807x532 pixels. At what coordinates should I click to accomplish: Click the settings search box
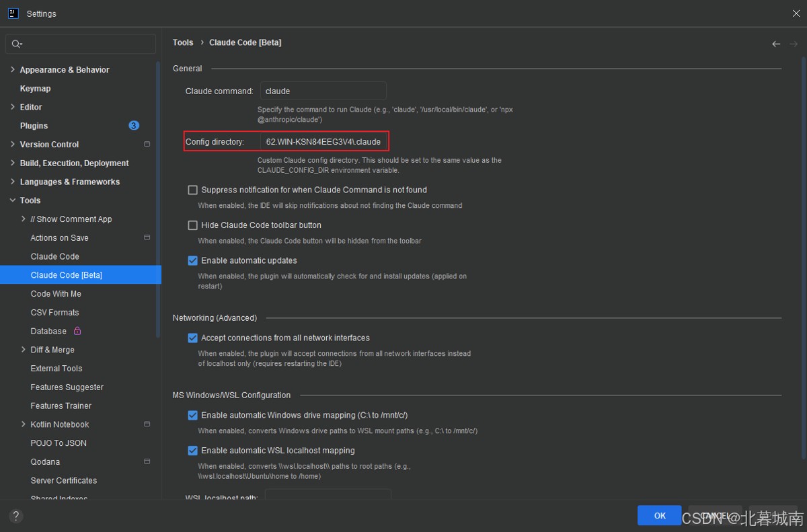[81, 44]
